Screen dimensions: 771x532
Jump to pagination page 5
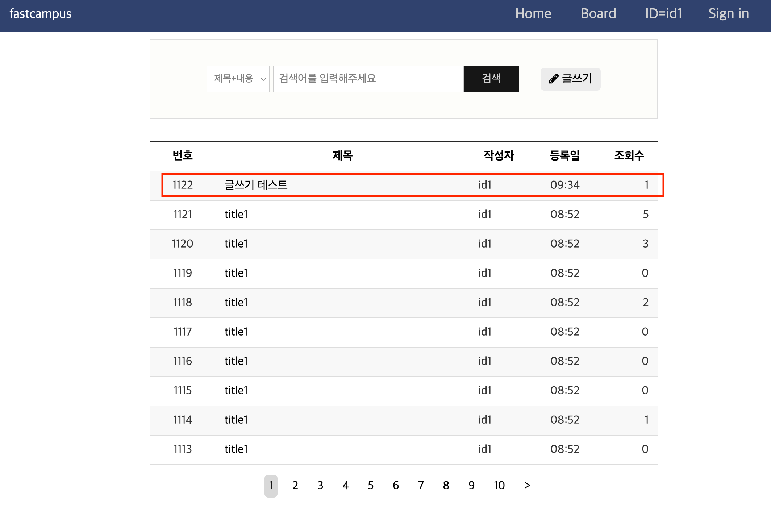coord(371,485)
